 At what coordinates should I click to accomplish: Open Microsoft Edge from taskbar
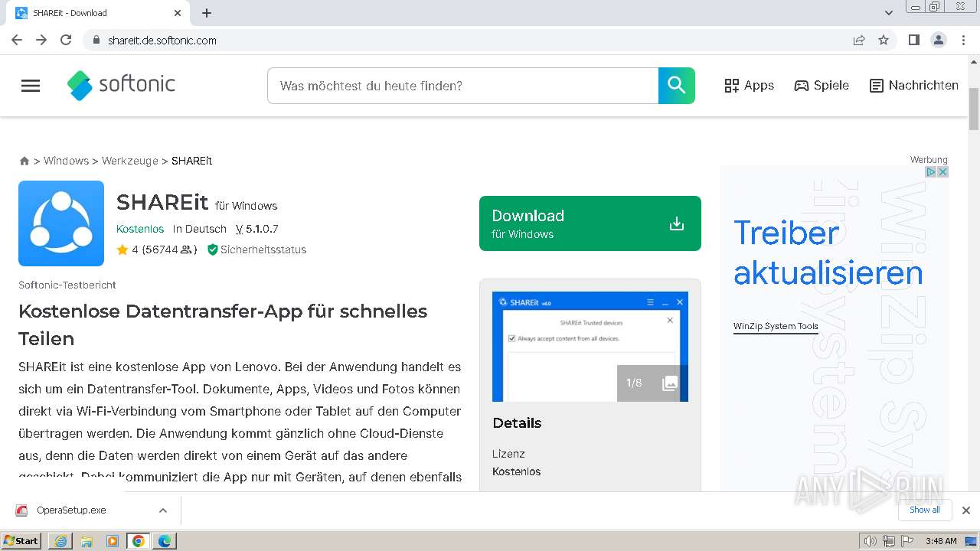coord(165,541)
